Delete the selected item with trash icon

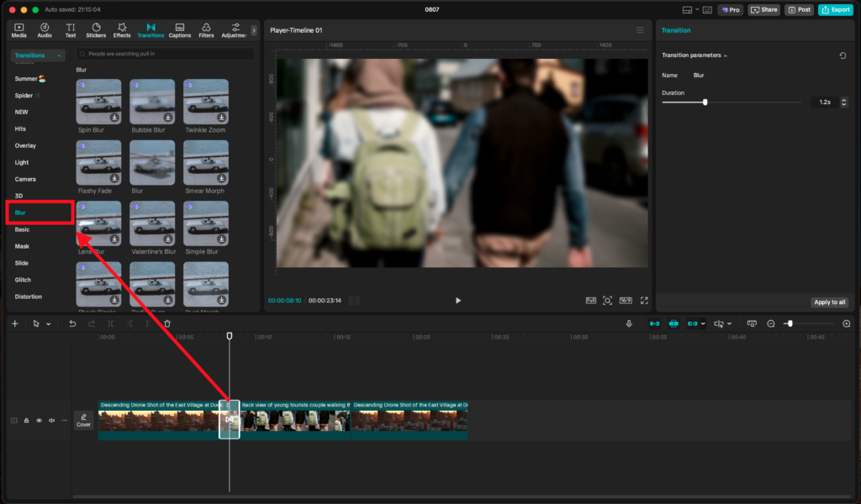167,323
